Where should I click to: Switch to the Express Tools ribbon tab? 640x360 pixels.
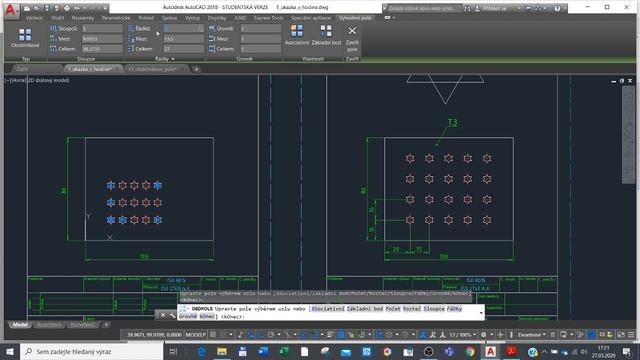tap(268, 18)
